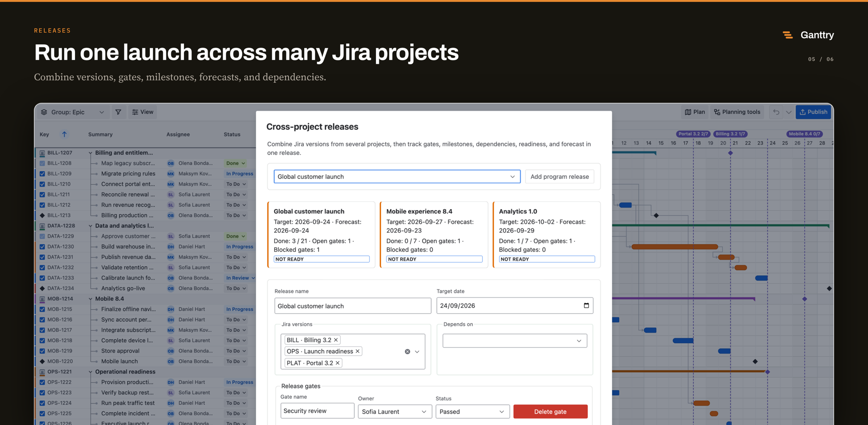Click the OPS-1221 epic icon

pos(42,372)
